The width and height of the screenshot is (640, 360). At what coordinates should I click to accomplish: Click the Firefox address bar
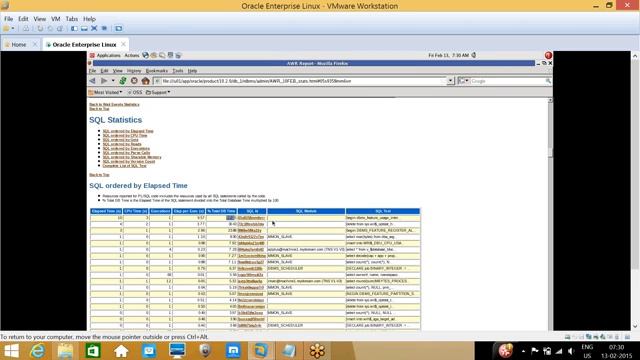(x=300, y=81)
